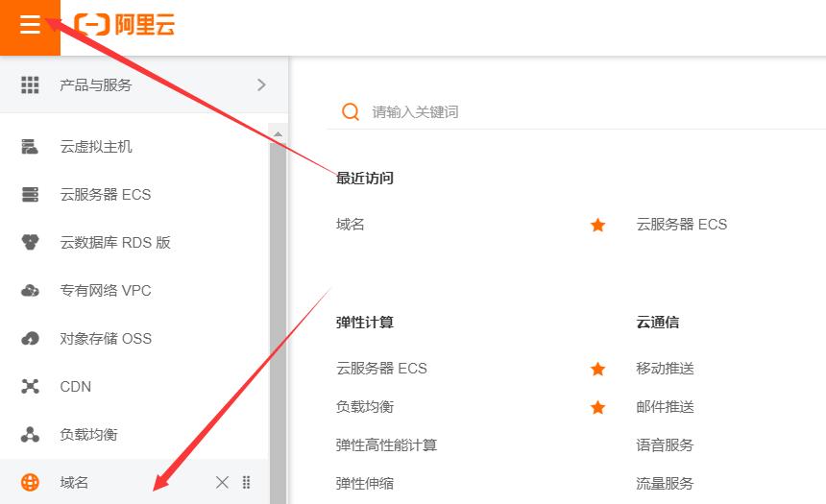Click the 负载均衡 sidebar icon
The height and width of the screenshot is (504, 826).
point(30,435)
